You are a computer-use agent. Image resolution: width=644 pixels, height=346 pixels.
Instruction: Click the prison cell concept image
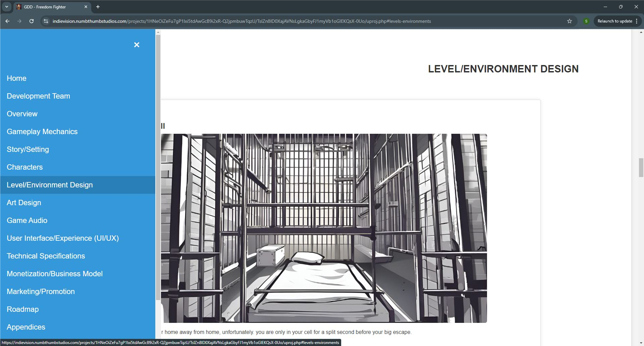[x=324, y=228]
